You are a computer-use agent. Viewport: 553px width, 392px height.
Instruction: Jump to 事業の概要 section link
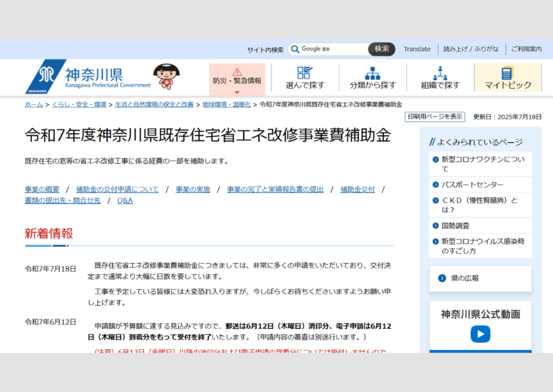pyautogui.click(x=42, y=190)
